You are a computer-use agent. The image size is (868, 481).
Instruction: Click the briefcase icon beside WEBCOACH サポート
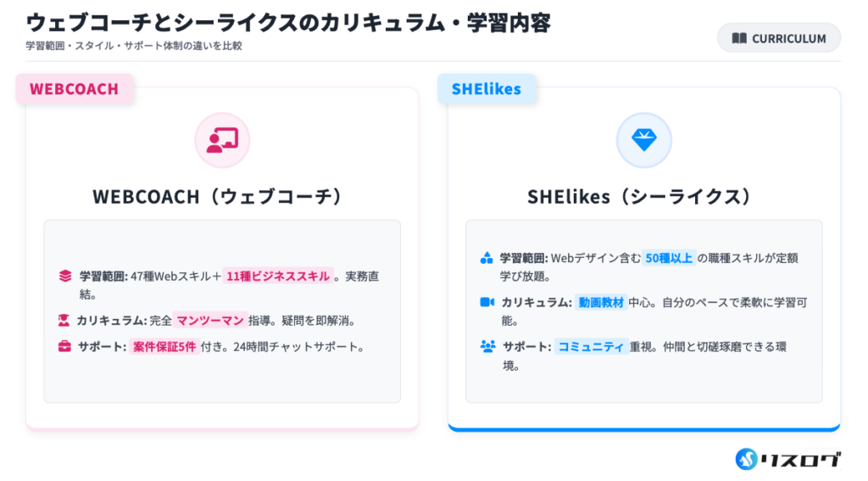(x=64, y=346)
